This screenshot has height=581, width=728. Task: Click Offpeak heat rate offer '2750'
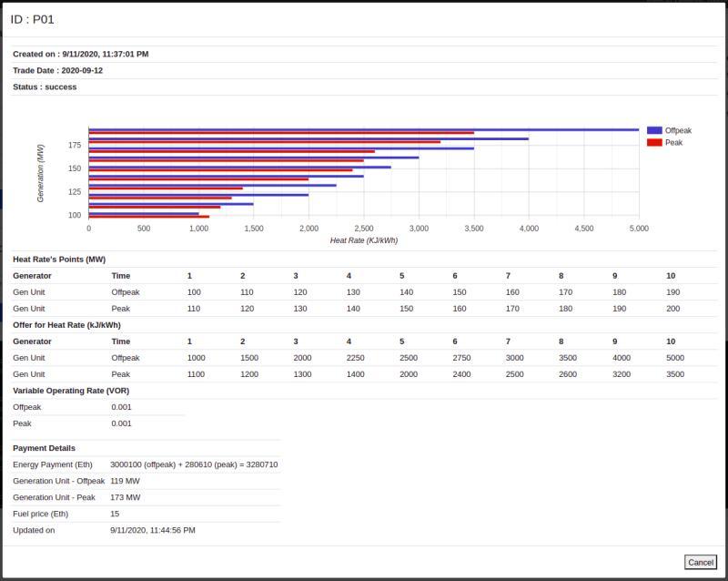461,358
